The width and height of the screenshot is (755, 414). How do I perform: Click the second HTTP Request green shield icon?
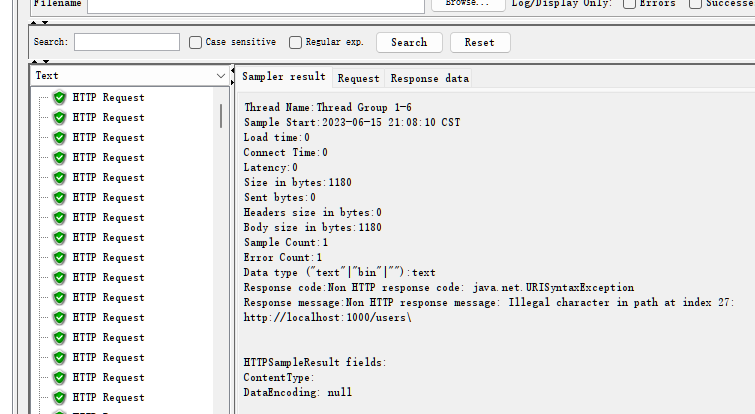59,118
